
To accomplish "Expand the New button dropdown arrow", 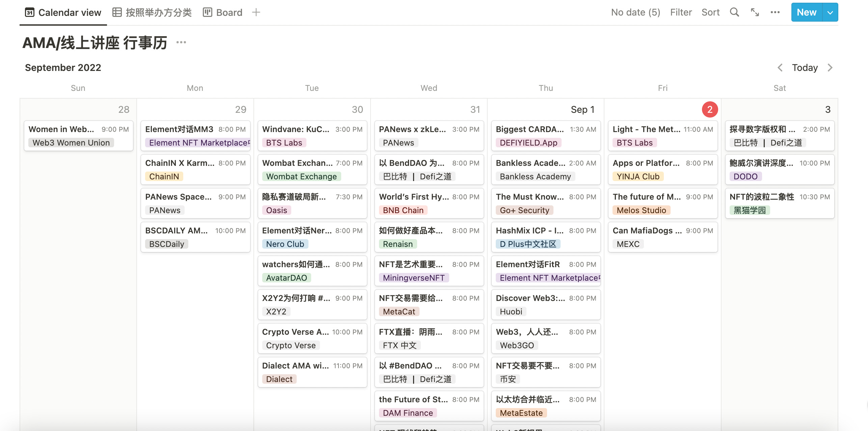I will 830,12.
